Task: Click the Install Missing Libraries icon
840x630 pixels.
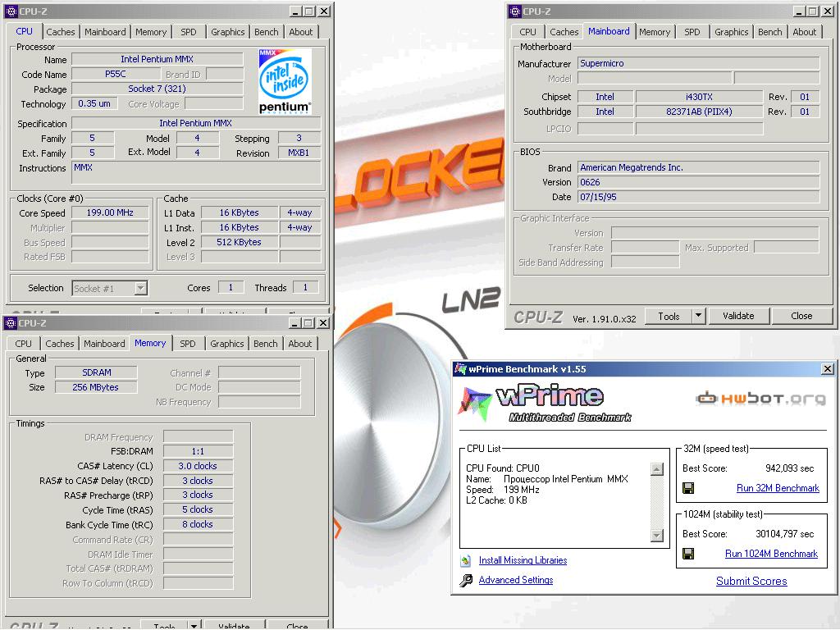Action: [x=466, y=560]
